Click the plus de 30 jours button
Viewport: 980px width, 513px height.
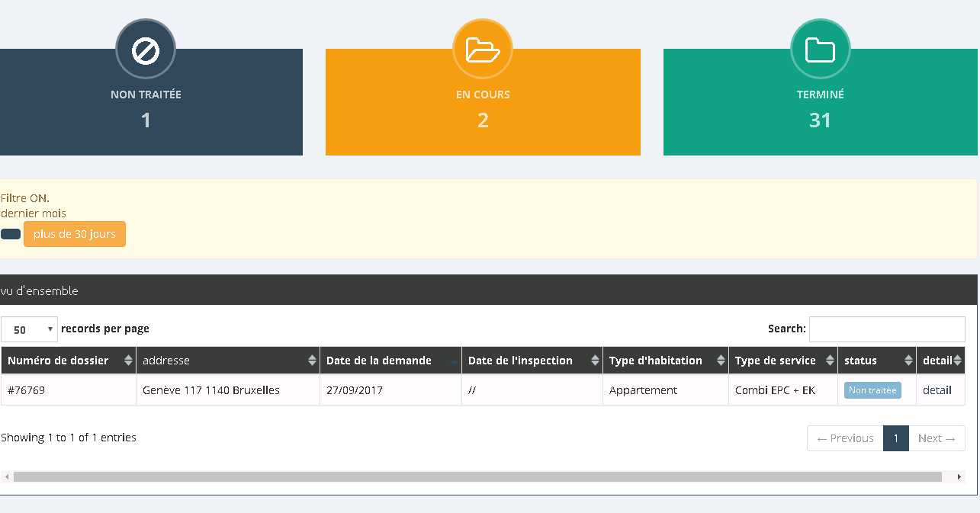click(x=75, y=234)
